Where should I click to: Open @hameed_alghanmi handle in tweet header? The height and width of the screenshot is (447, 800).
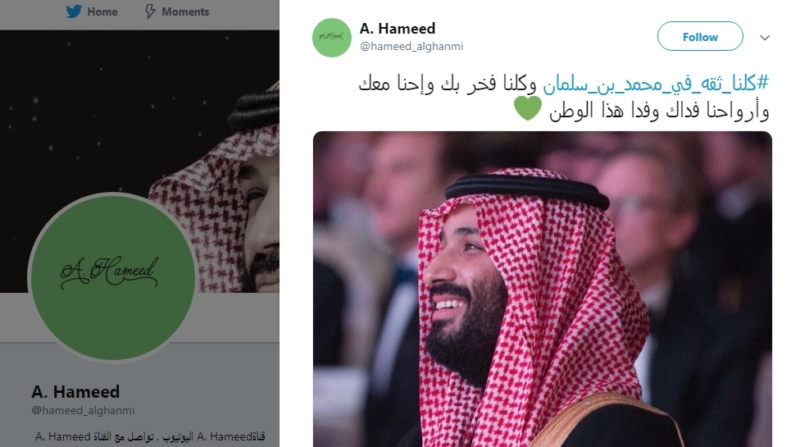[412, 46]
